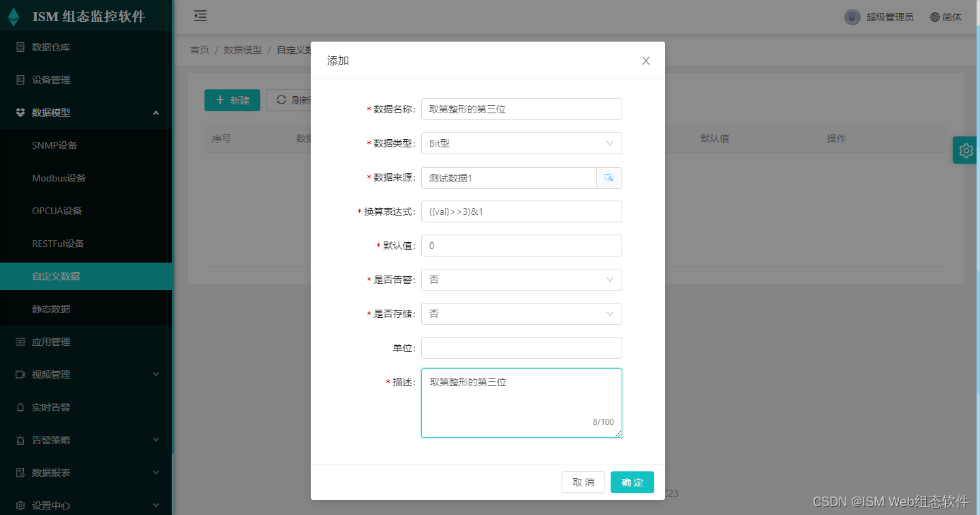The height and width of the screenshot is (515, 980).
Task: Click the 设备管理 sidebar icon
Action: click(x=20, y=80)
